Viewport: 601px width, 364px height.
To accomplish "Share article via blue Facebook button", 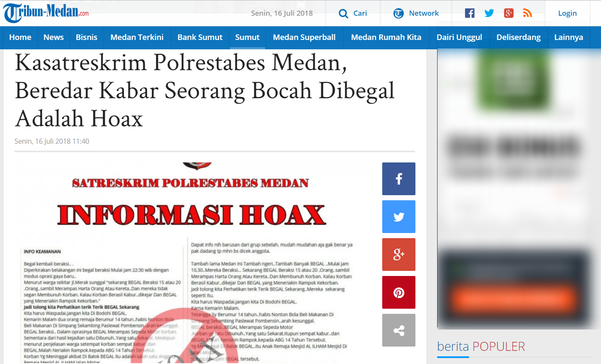I will pyautogui.click(x=398, y=179).
